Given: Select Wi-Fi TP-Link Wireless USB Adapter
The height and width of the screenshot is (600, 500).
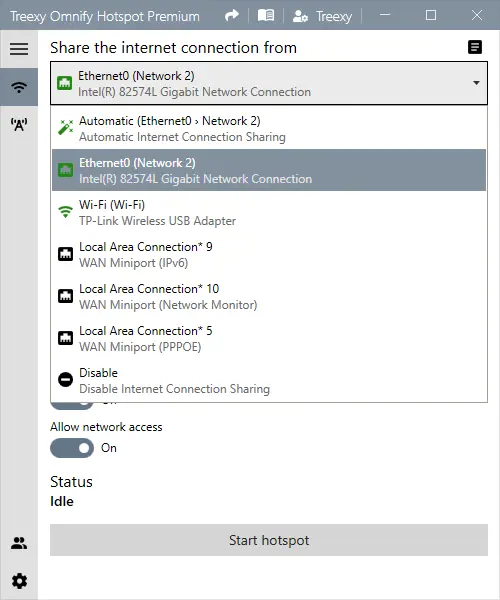Looking at the screenshot, I should point(269,212).
